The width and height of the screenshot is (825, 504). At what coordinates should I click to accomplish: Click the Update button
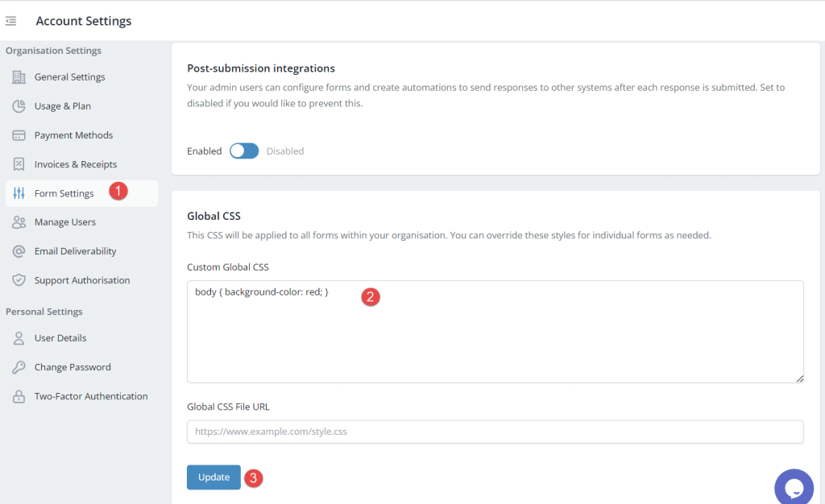(x=213, y=477)
